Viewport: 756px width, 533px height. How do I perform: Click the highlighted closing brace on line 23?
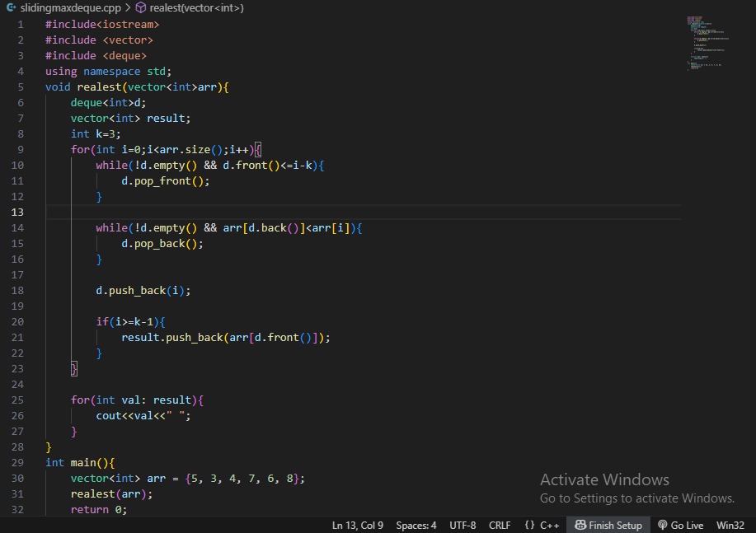[x=73, y=369]
